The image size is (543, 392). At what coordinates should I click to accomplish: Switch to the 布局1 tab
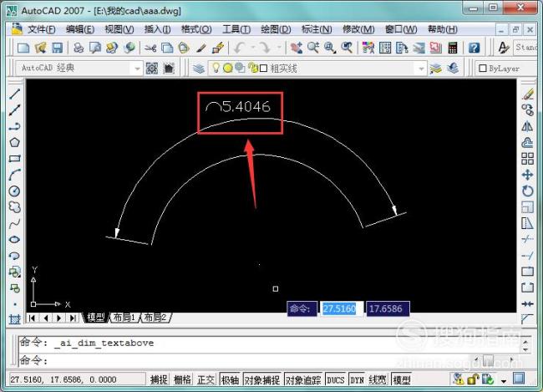124,318
